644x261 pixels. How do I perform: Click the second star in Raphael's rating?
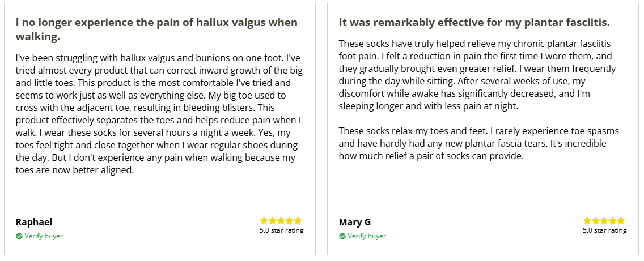273,221
